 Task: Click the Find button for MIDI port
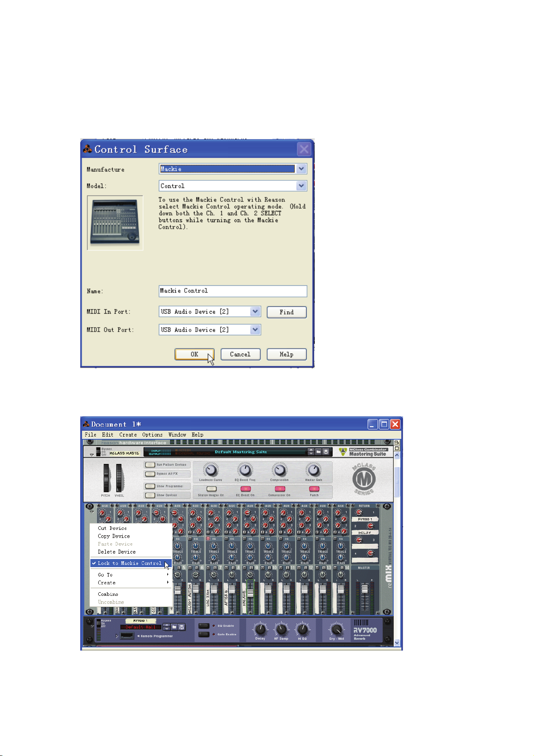[287, 312]
